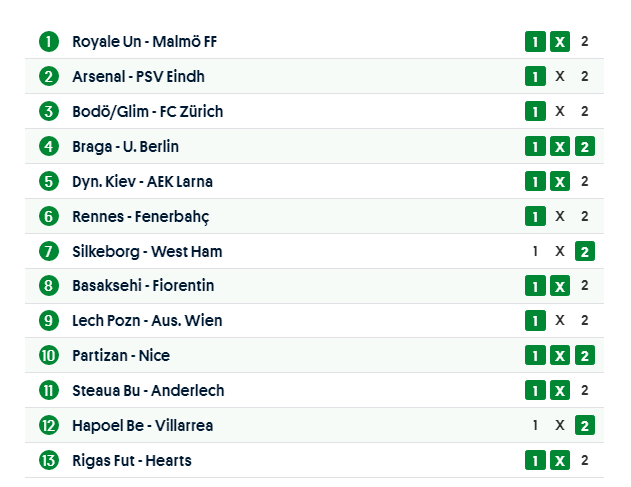Screen dimensions: 631x487
Task: Select the X outcome for Lech Pozn - Aus. Wien
Action: pyautogui.click(x=560, y=321)
